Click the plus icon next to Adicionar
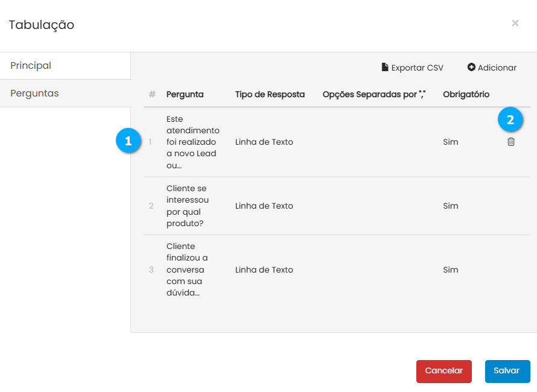 471,68
